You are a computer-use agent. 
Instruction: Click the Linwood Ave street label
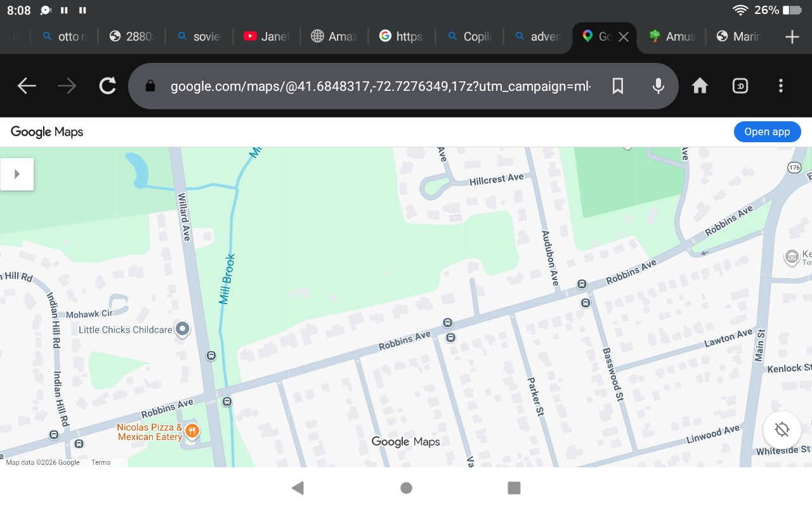point(713,435)
